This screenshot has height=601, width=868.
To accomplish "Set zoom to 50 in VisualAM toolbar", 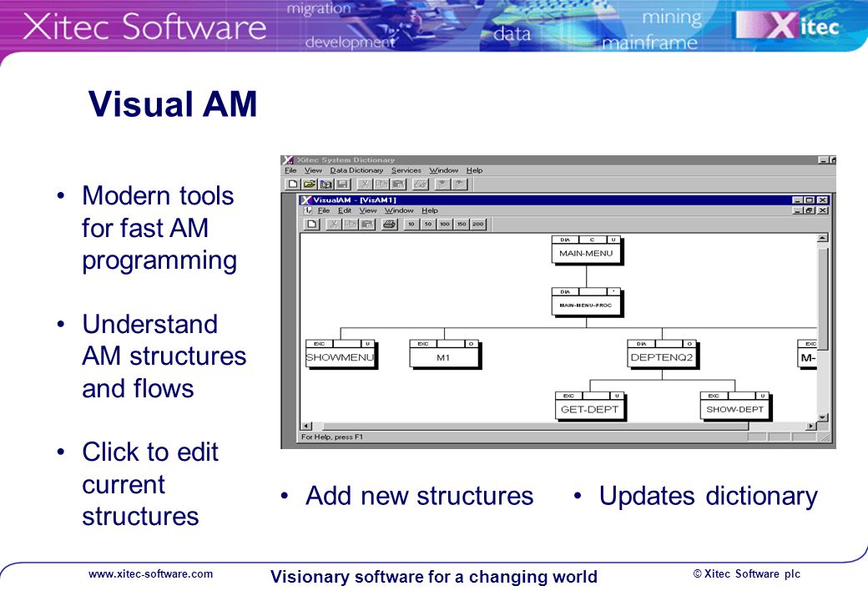I will (x=428, y=225).
